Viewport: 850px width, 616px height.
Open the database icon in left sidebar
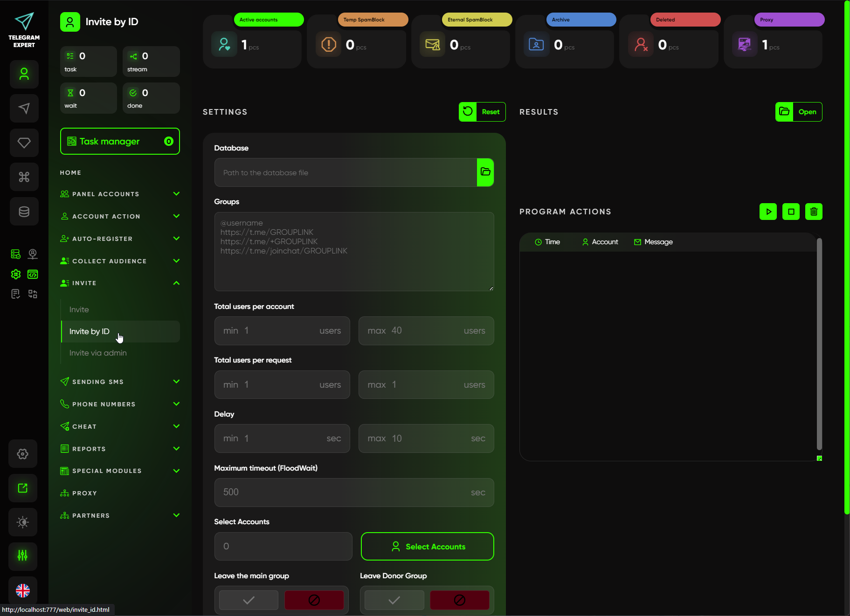coord(24,212)
